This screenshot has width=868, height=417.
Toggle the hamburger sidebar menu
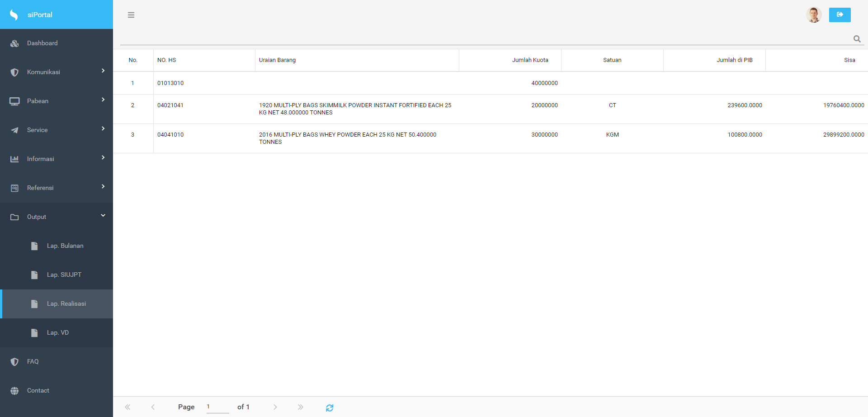[131, 15]
